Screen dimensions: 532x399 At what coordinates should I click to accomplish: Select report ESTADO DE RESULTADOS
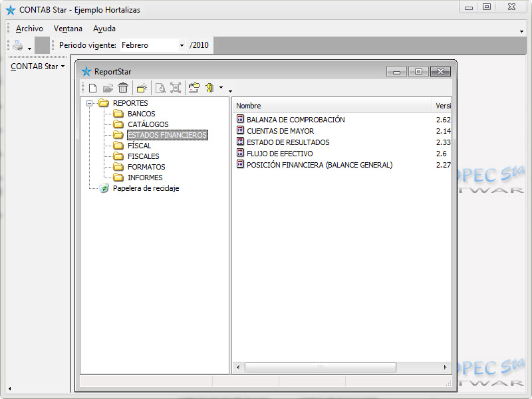[x=288, y=142]
